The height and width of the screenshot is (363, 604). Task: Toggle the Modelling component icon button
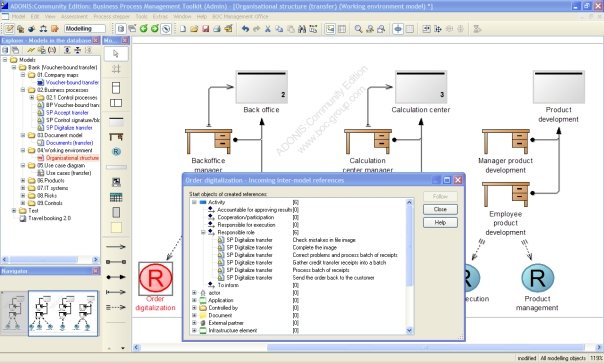9,29
